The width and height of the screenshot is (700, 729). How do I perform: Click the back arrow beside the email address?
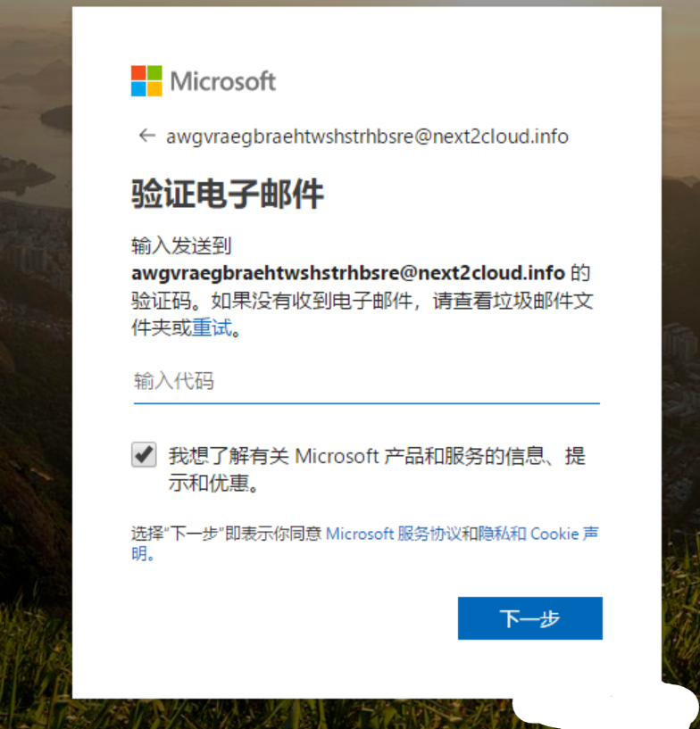[x=147, y=136]
